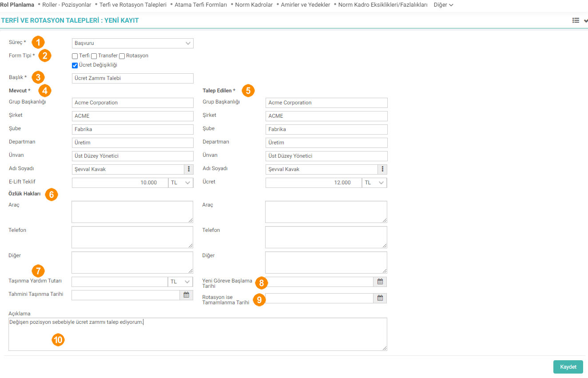Open Terfi ve Rotasyon Talepleri menu
This screenshot has height=378, width=588.
(133, 5)
